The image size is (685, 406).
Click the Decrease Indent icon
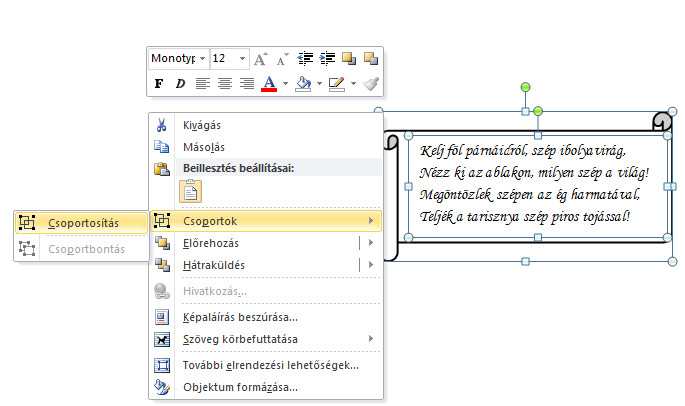coord(305,59)
